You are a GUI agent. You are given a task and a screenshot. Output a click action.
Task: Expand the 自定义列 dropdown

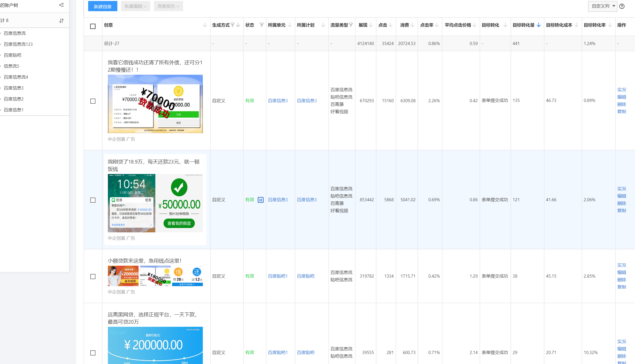[603, 6]
